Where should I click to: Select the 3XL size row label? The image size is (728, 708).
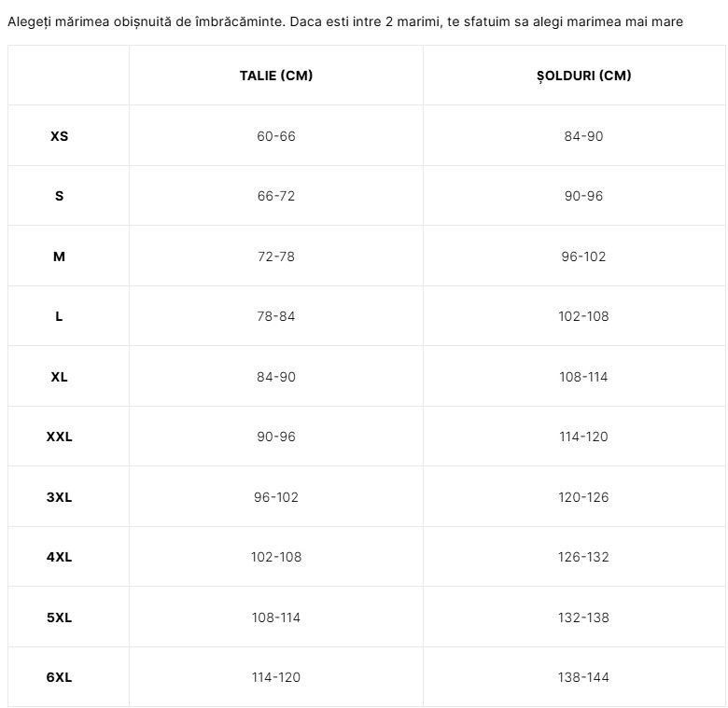coord(60,497)
